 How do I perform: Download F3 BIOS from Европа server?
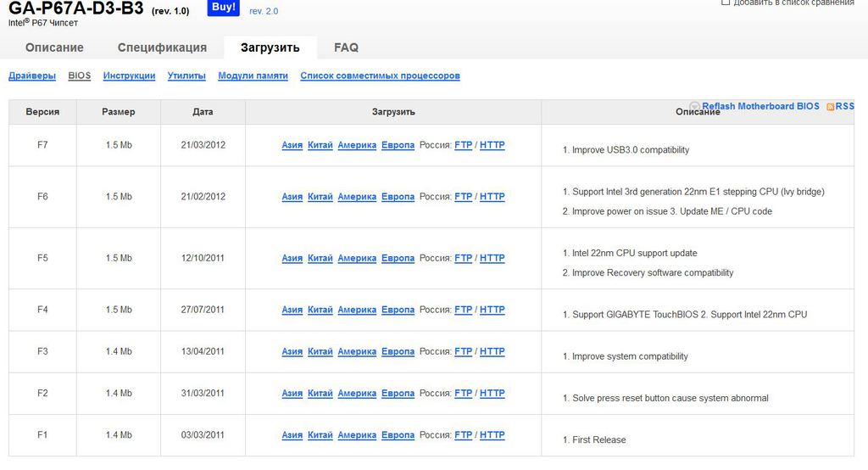pos(398,351)
